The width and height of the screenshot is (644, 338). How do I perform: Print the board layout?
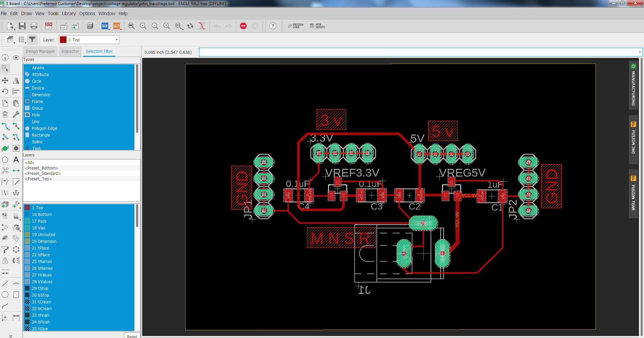[34, 26]
